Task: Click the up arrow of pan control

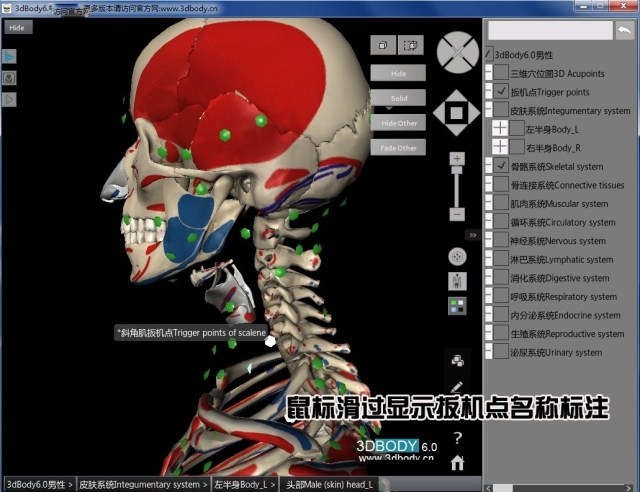Action: click(456, 96)
